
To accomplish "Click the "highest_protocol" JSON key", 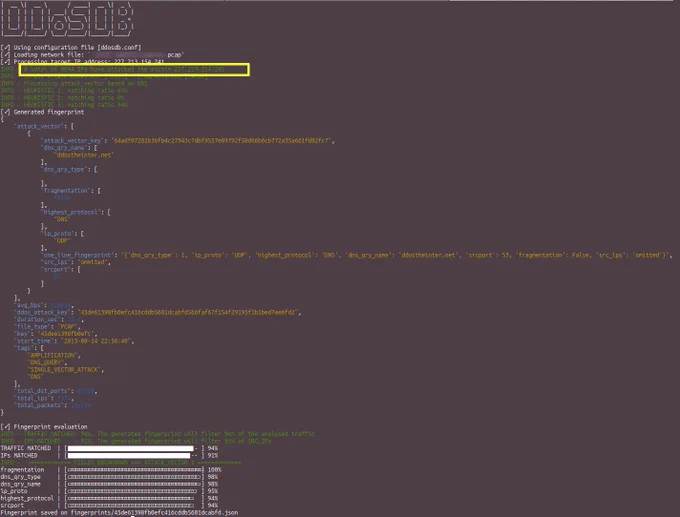I will (x=72, y=212).
